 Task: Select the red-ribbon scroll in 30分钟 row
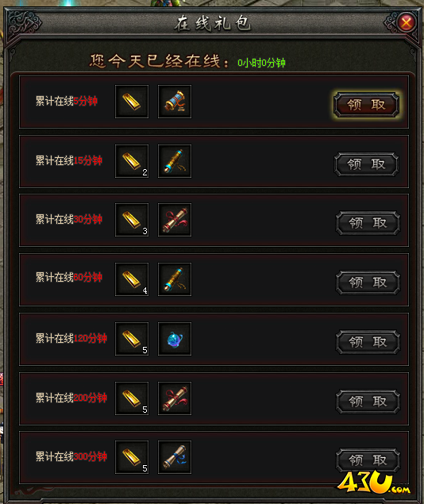pyautogui.click(x=175, y=220)
